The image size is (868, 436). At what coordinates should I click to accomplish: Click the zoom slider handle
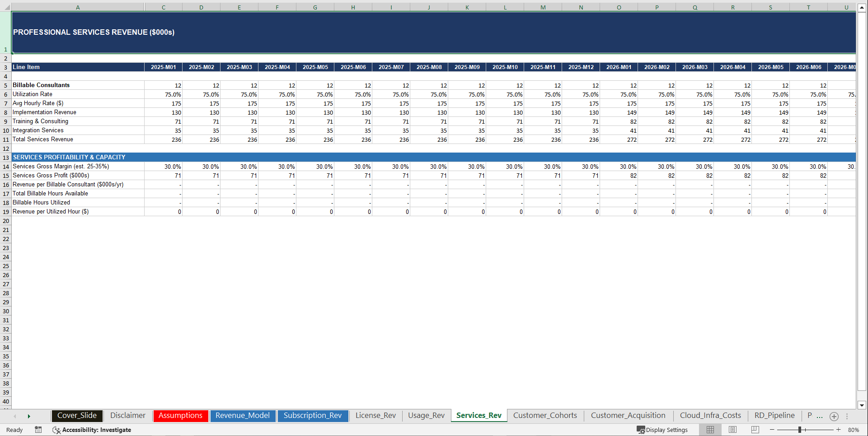tap(799, 430)
